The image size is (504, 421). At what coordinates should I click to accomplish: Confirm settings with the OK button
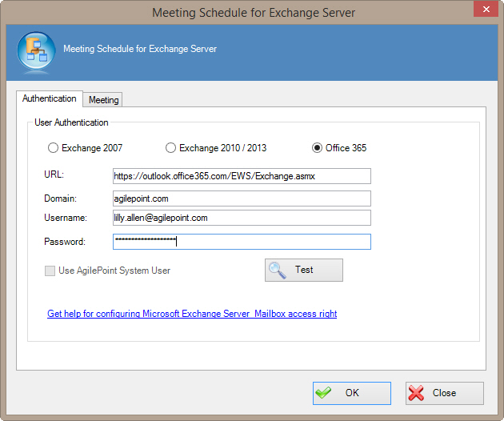tap(352, 393)
